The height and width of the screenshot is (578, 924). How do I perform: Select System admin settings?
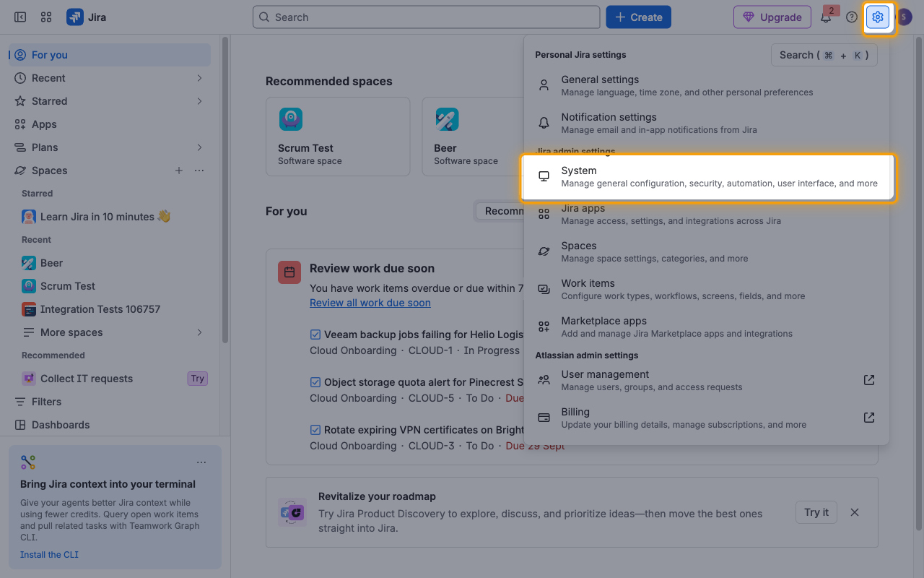(x=707, y=176)
